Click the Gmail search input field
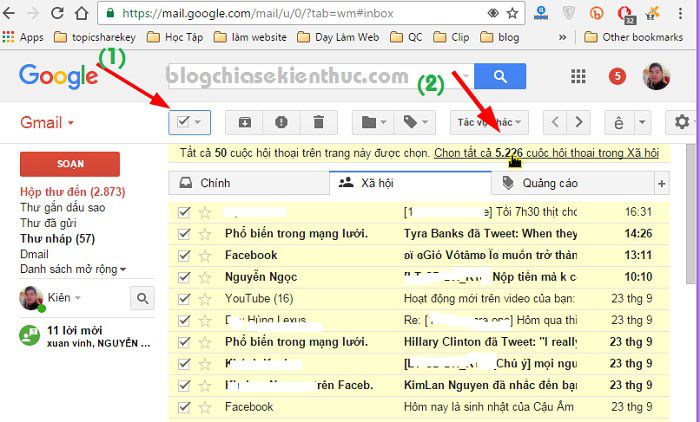Image resolution: width=700 pixels, height=422 pixels. (321, 76)
